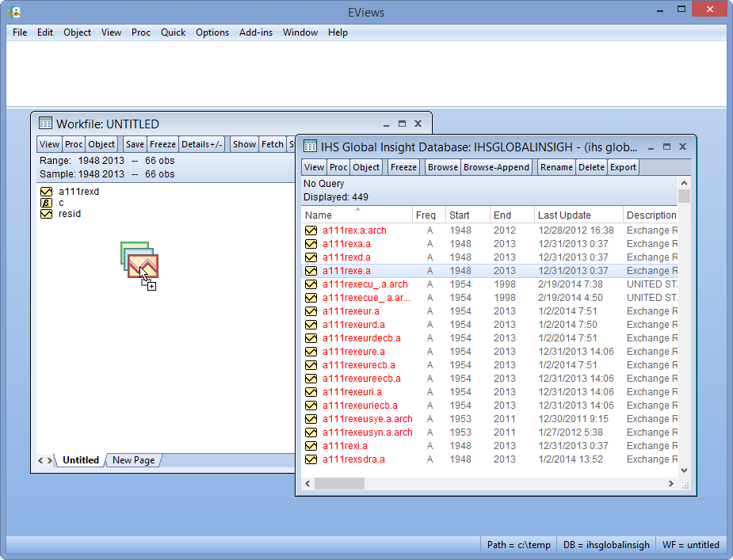This screenshot has width=733, height=560.
Task: Click the Browse-Append button
Action: (496, 167)
